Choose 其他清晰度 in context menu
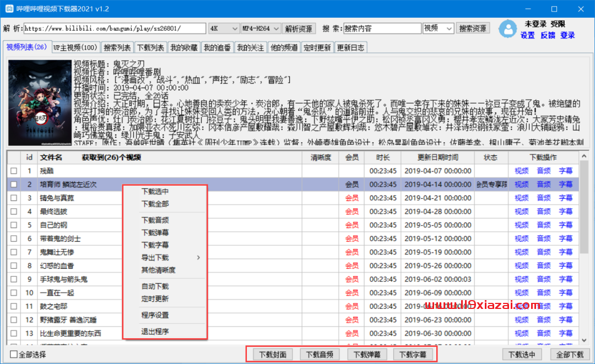This screenshot has width=595, height=364. pos(158,270)
